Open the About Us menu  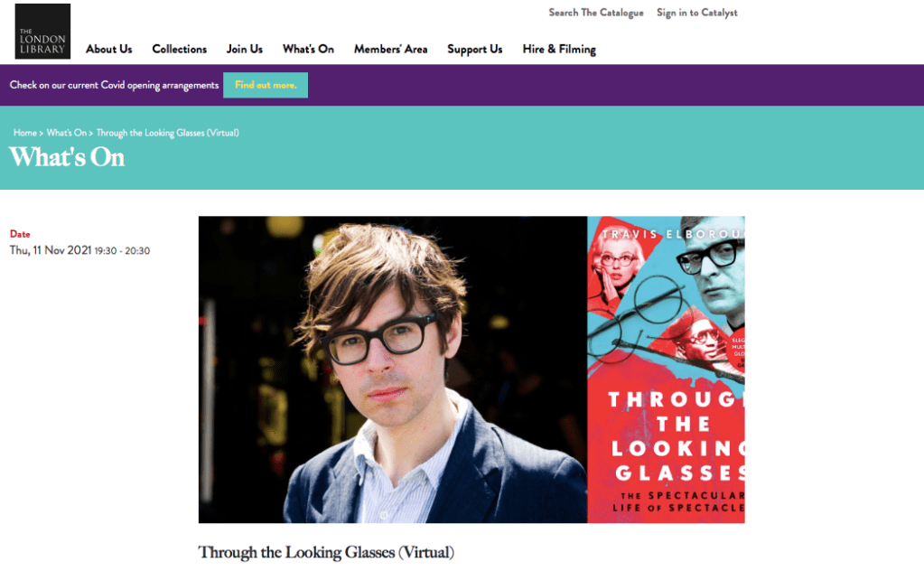point(109,50)
